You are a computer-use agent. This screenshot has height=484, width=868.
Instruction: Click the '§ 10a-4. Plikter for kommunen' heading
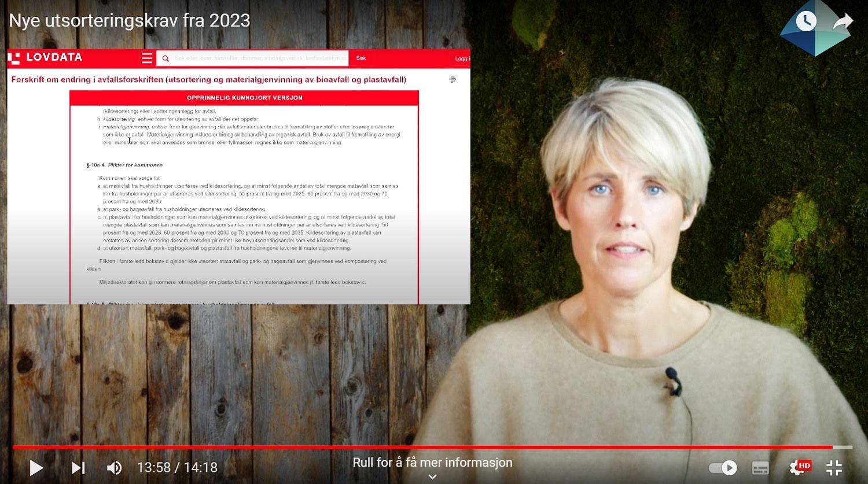click(124, 165)
